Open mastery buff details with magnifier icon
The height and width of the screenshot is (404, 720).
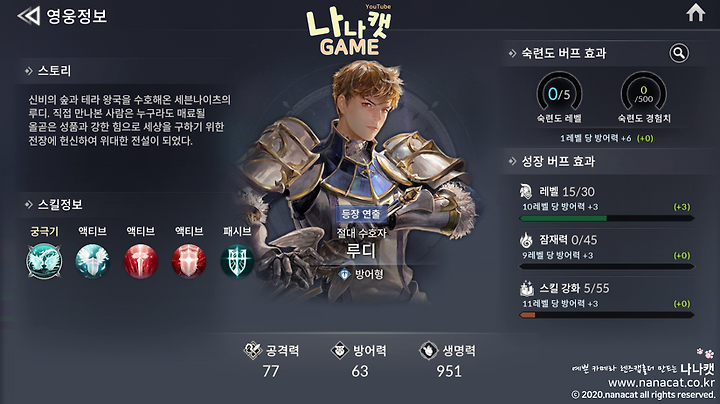679,53
